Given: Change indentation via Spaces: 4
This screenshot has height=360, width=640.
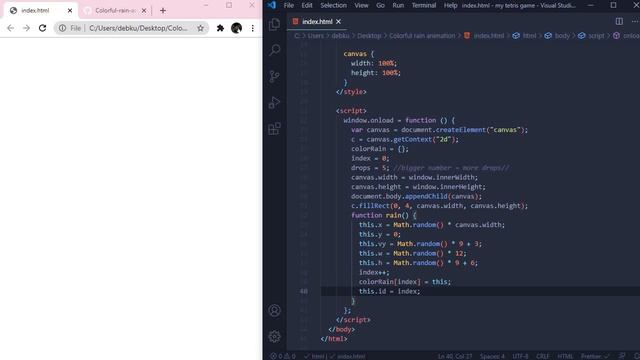Looking at the screenshot, I should pyautogui.click(x=492, y=356).
